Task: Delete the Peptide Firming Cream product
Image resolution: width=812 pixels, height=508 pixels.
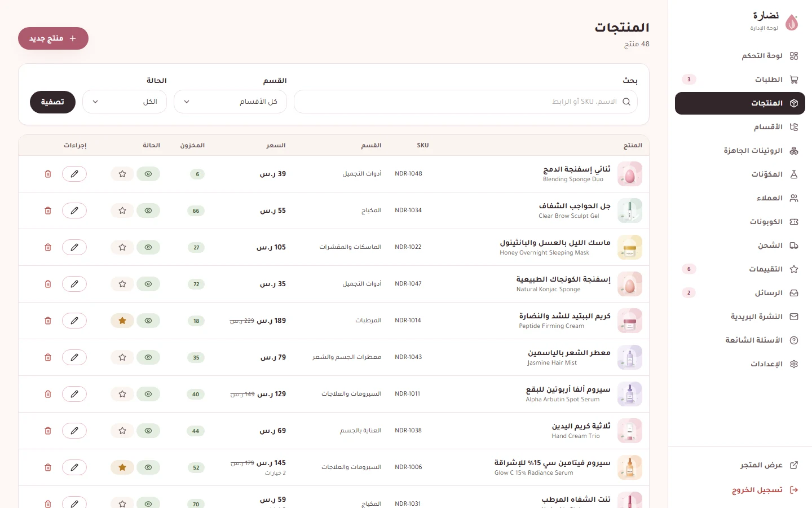Action: click(x=48, y=321)
